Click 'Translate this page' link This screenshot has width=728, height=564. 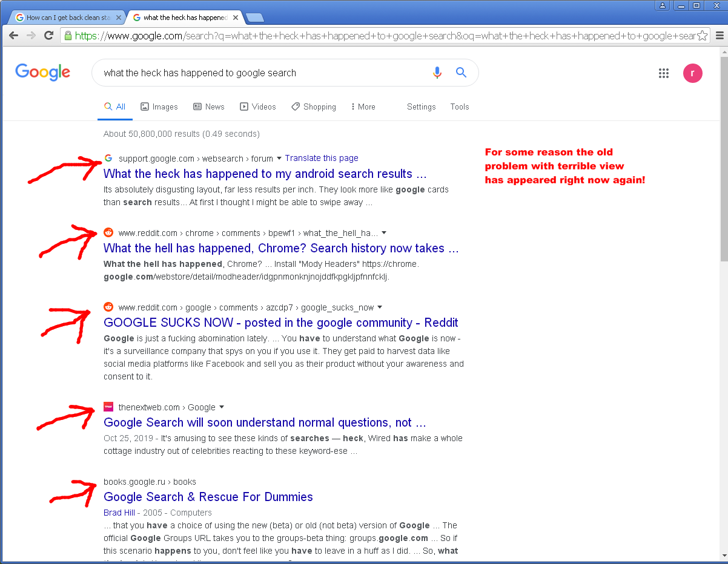322,158
